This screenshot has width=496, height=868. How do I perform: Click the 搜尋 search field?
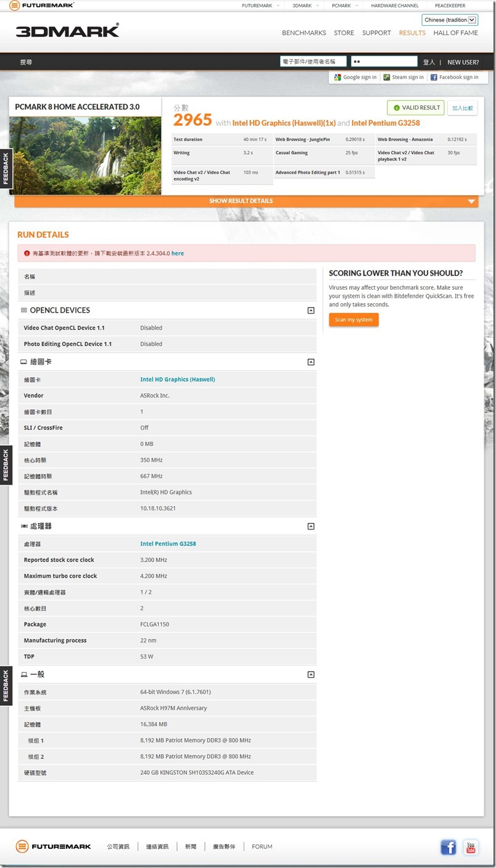tap(26, 62)
